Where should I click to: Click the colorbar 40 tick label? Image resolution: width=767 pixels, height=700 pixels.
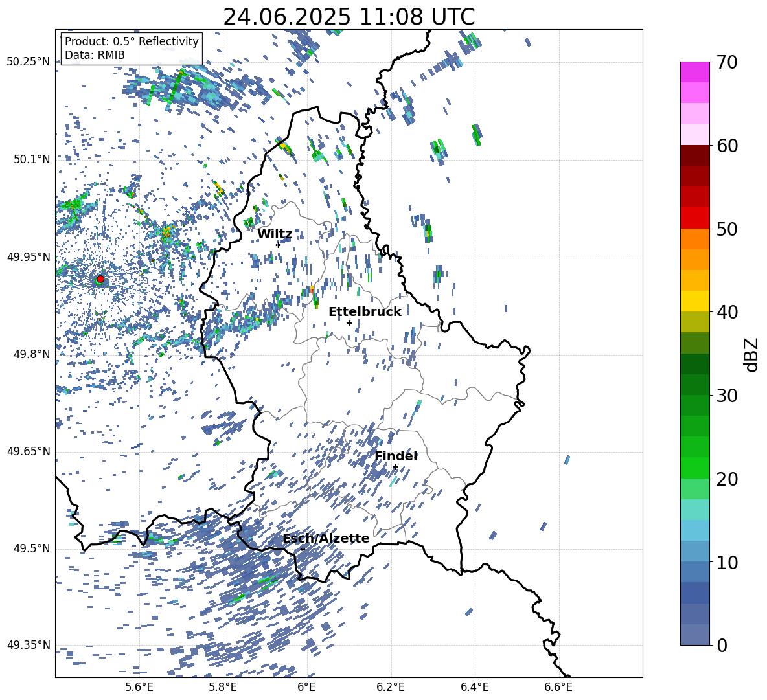(x=727, y=312)
